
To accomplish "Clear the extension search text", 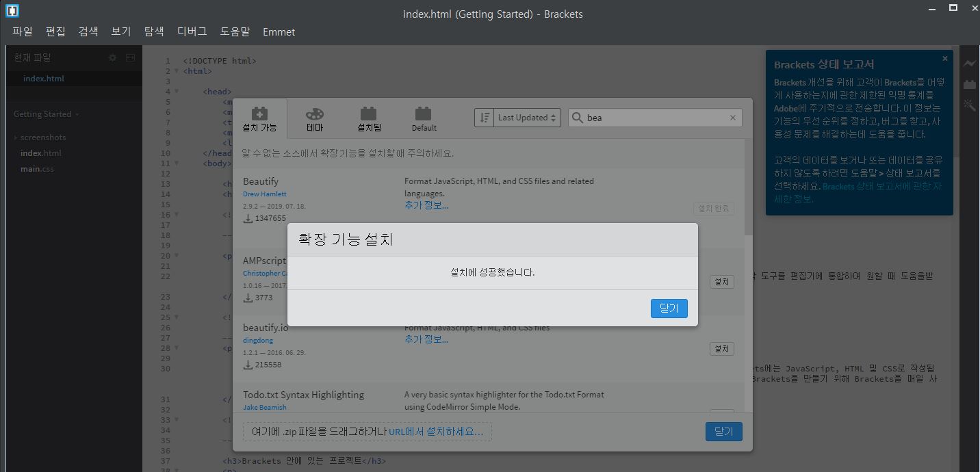I will click(733, 118).
